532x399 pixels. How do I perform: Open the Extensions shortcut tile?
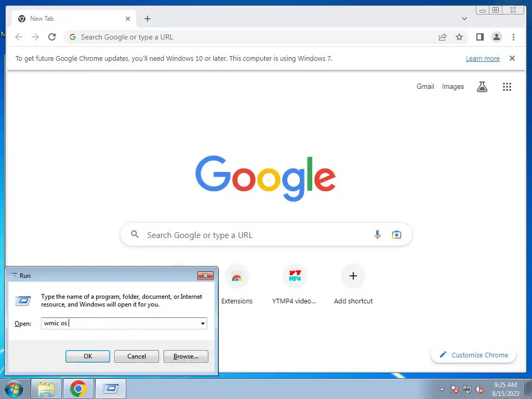237,284
